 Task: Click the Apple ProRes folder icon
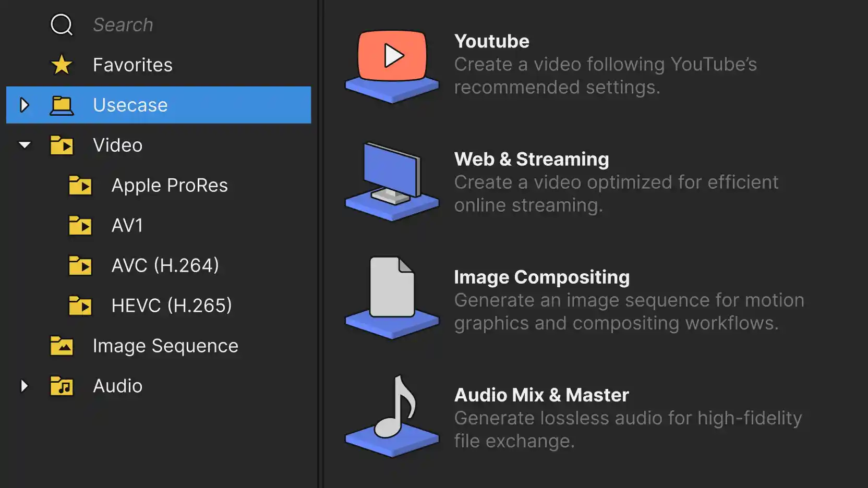point(80,185)
